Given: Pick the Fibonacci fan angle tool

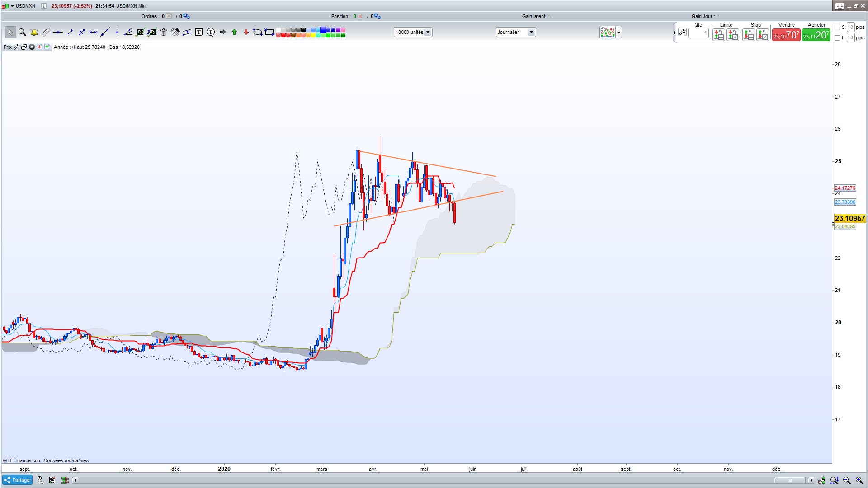Looking at the screenshot, I should 128,32.
